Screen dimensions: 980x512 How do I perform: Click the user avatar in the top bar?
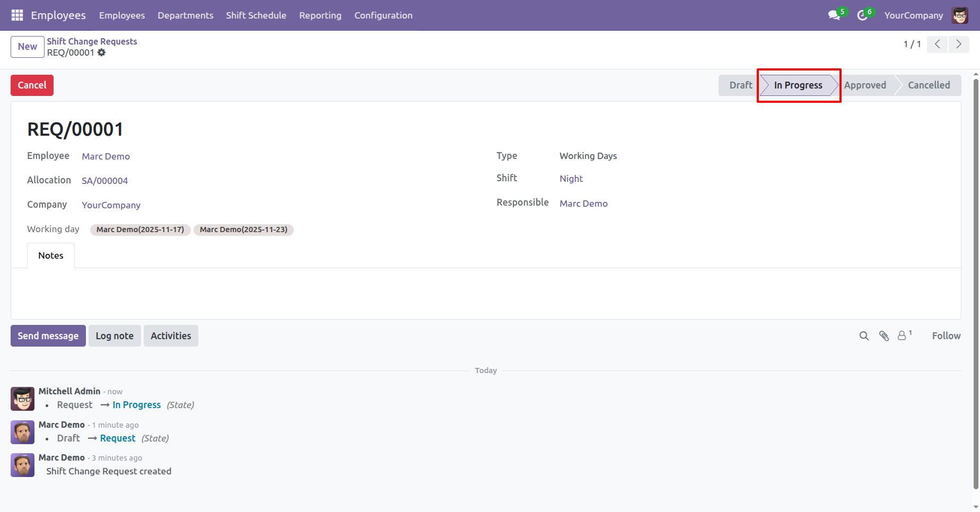960,15
